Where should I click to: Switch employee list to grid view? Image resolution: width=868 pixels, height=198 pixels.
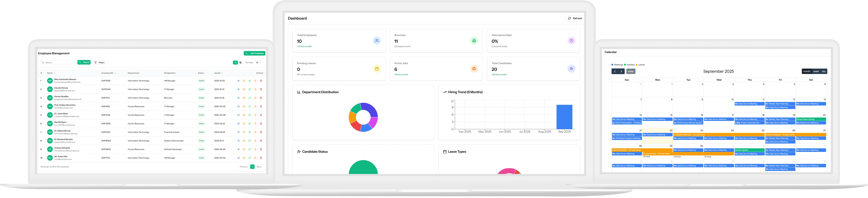(x=240, y=63)
